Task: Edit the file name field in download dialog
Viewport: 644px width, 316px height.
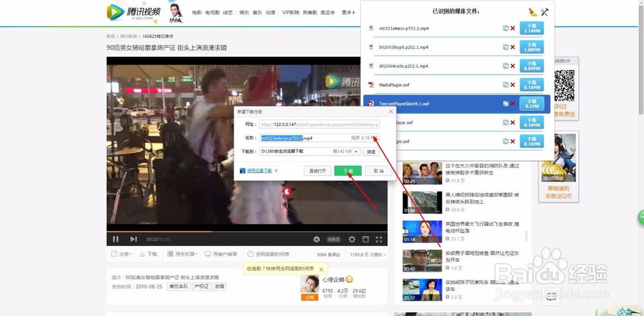Action: coord(319,138)
